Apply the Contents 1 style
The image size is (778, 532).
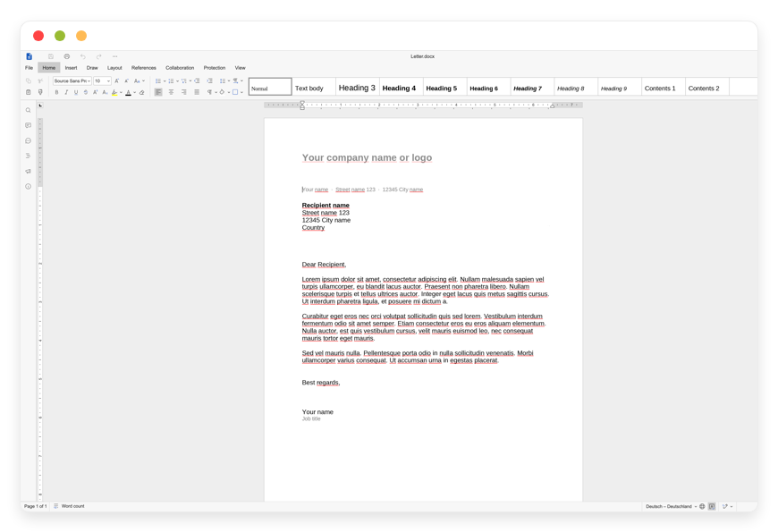pos(663,88)
